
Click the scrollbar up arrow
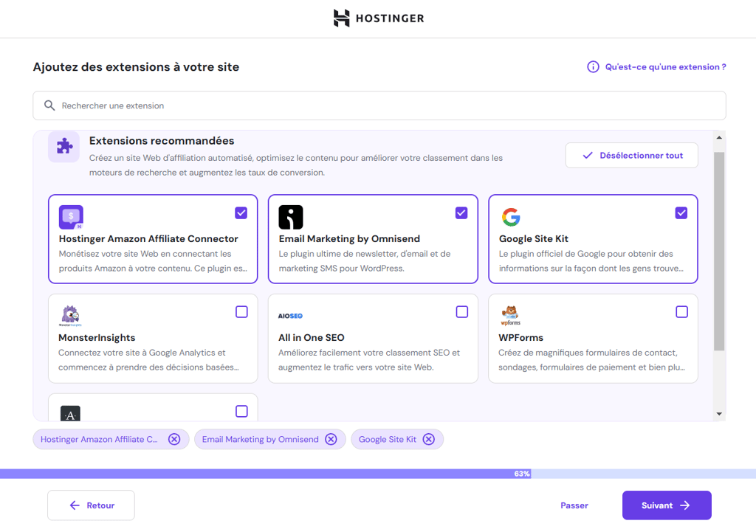click(x=719, y=138)
